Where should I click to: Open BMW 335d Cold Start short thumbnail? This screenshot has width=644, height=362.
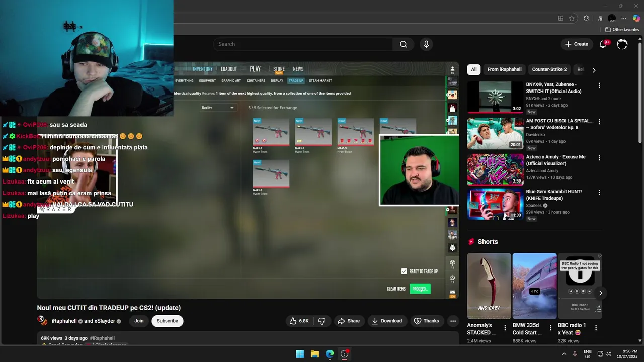point(534,286)
